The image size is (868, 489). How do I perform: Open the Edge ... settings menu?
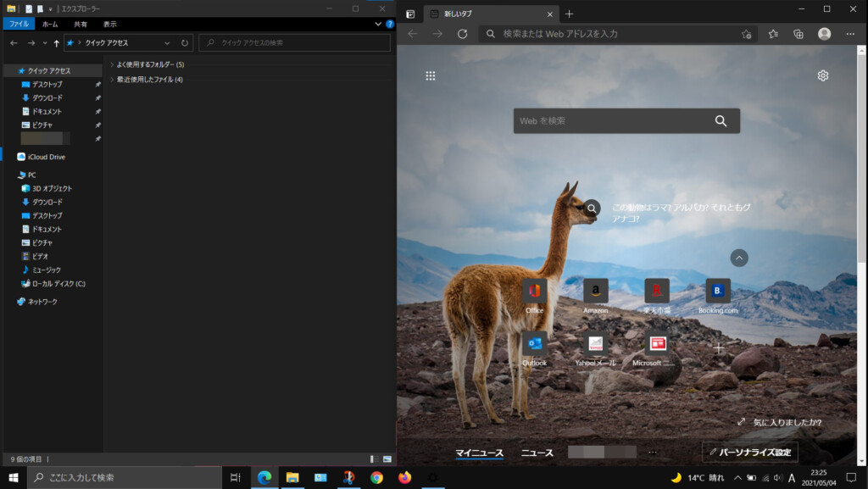point(850,35)
